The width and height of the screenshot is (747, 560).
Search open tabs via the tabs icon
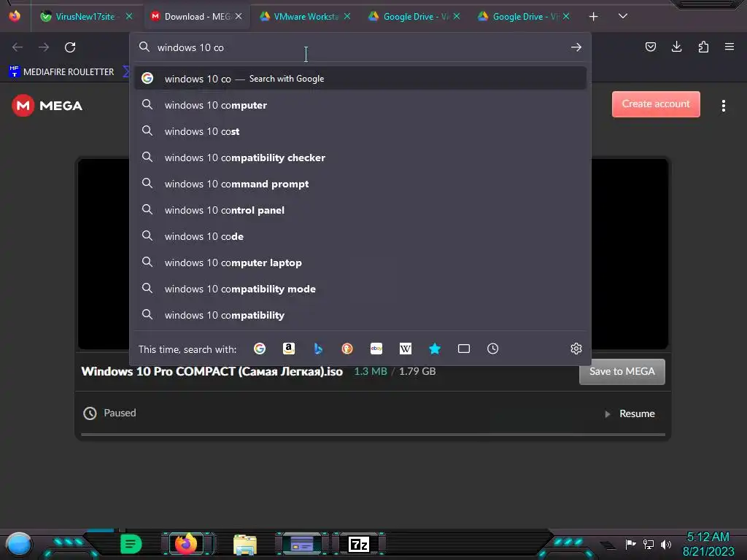click(x=464, y=349)
